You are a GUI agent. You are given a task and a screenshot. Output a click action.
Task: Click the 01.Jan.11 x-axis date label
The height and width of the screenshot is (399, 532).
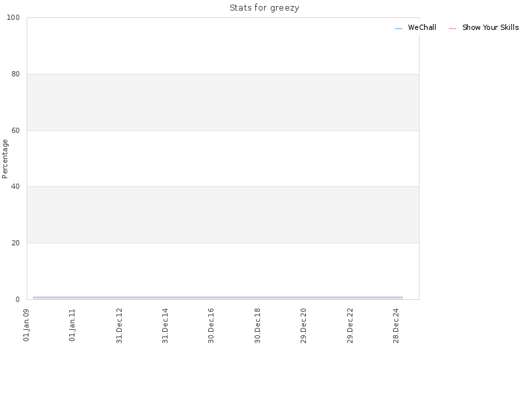coord(72,325)
